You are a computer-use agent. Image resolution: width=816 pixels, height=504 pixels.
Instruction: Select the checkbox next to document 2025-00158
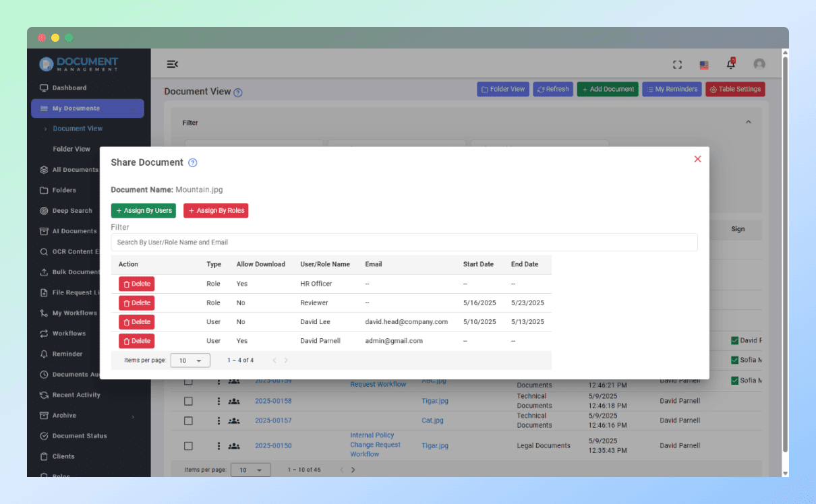click(x=188, y=400)
